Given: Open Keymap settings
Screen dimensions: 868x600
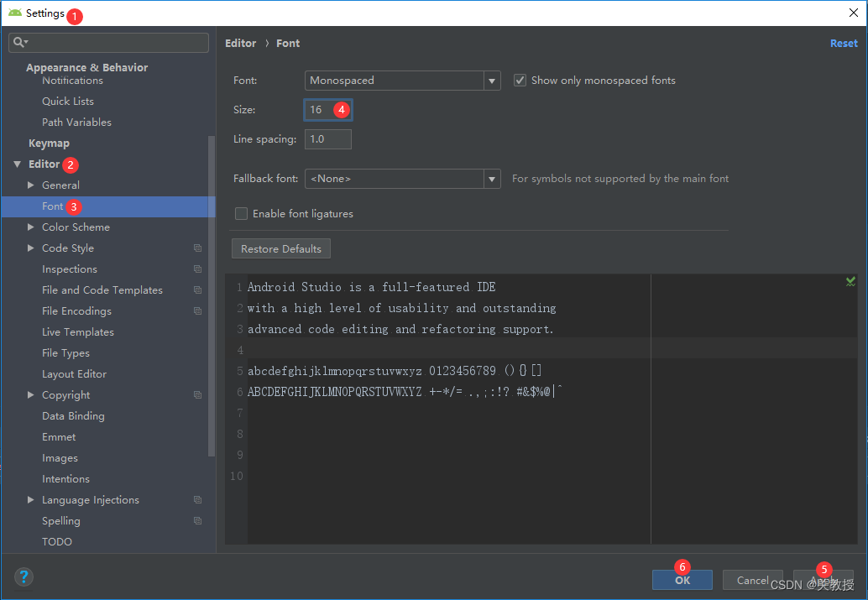Looking at the screenshot, I should pyautogui.click(x=49, y=143).
